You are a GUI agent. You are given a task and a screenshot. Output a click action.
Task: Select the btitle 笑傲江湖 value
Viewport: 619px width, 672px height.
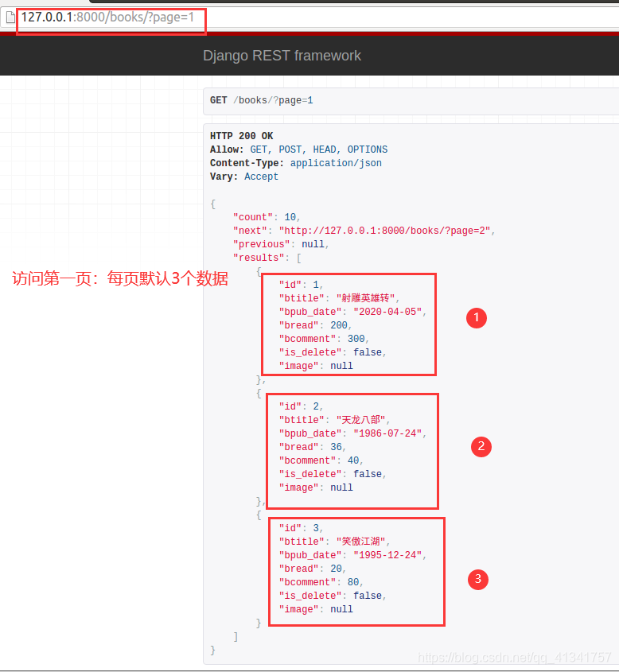[360, 542]
